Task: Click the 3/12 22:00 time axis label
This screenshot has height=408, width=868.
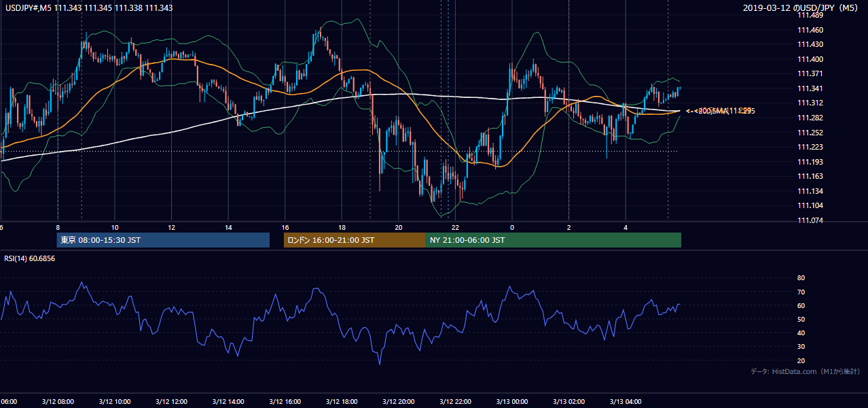Action: (x=455, y=402)
